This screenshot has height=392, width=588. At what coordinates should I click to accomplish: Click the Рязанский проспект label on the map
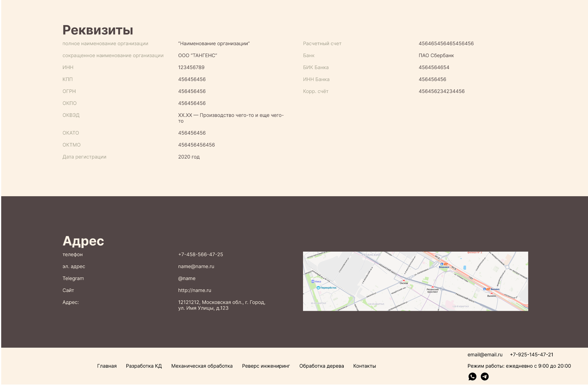(433, 291)
